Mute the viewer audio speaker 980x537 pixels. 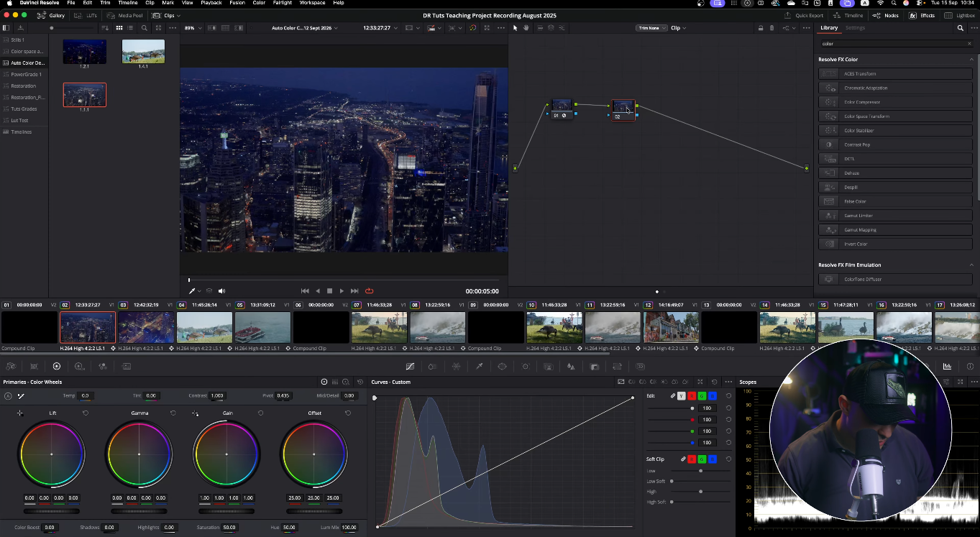tap(221, 290)
